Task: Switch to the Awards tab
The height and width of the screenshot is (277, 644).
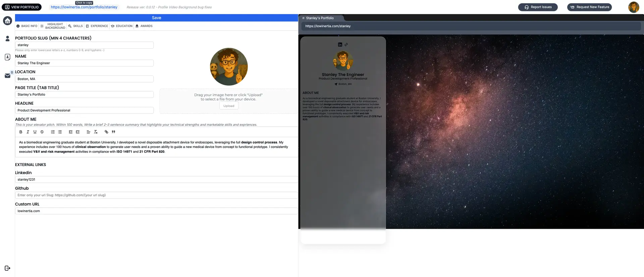Action: (x=144, y=26)
